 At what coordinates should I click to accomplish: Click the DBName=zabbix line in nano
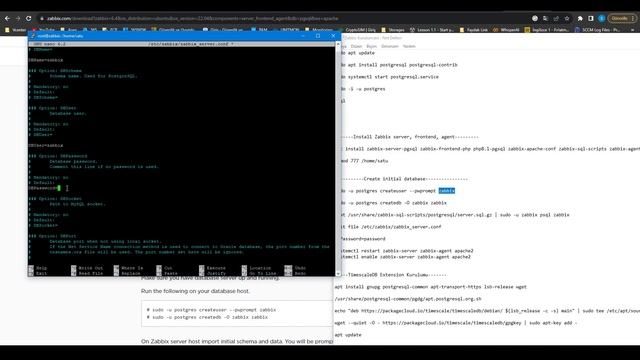(x=46, y=60)
